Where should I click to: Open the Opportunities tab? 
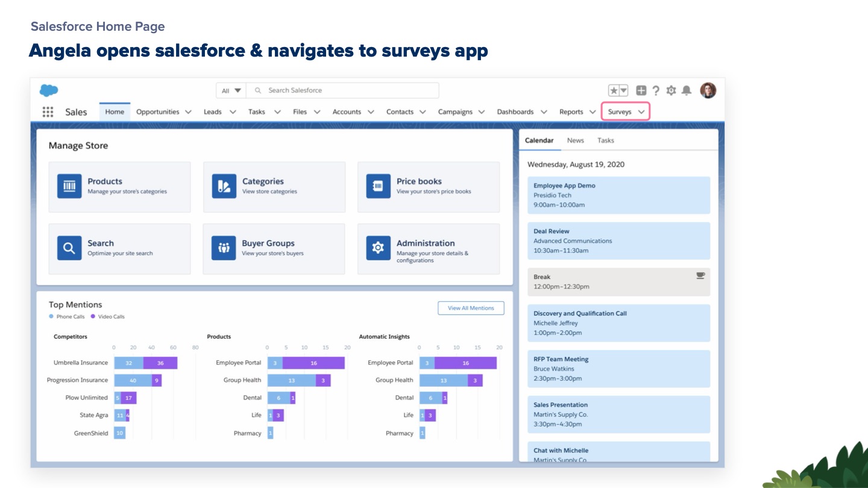[x=158, y=112]
